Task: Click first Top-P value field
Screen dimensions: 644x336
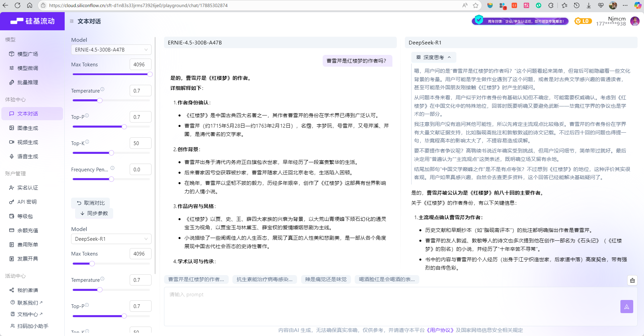Action: [x=140, y=117]
